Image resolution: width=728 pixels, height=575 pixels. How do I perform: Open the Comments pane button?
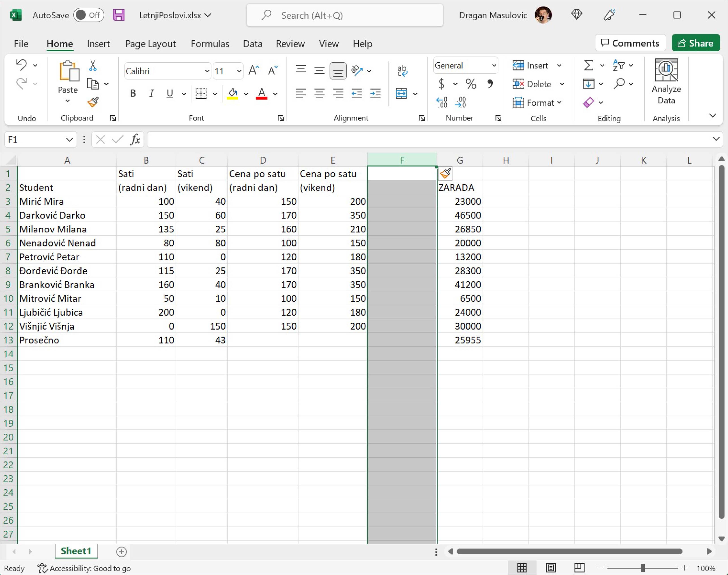tap(630, 43)
